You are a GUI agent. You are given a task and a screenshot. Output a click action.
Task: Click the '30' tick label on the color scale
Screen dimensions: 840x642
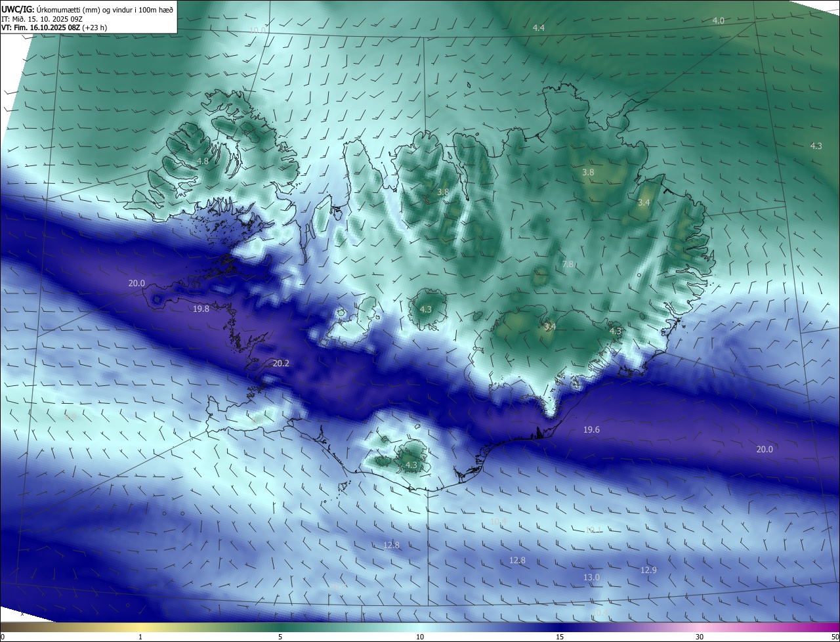point(700,637)
